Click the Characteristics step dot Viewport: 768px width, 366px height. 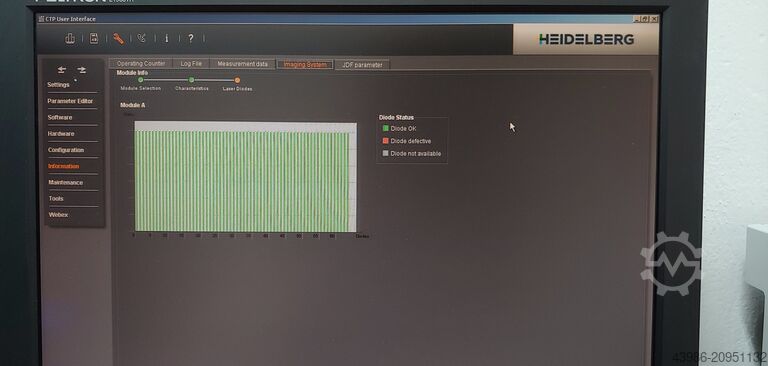click(x=192, y=80)
